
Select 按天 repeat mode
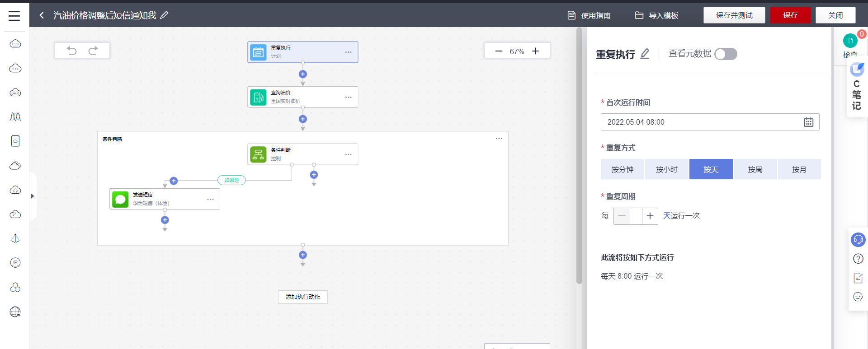tap(711, 169)
